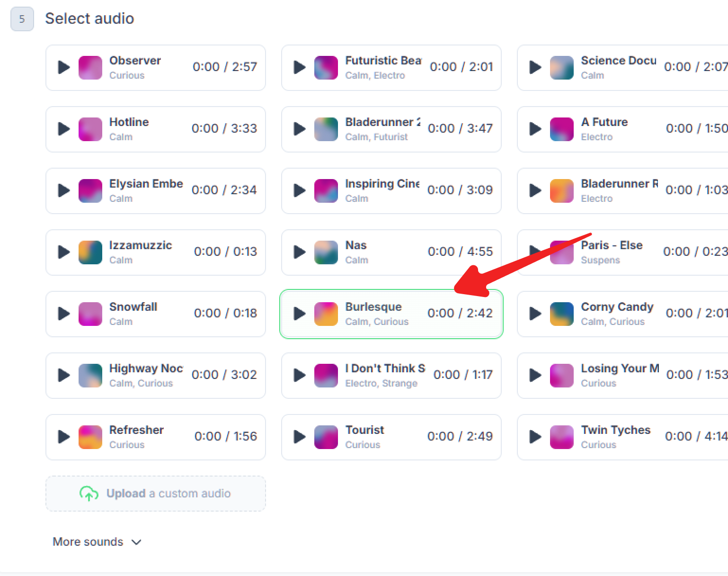Expand the More sounds list

click(88, 542)
